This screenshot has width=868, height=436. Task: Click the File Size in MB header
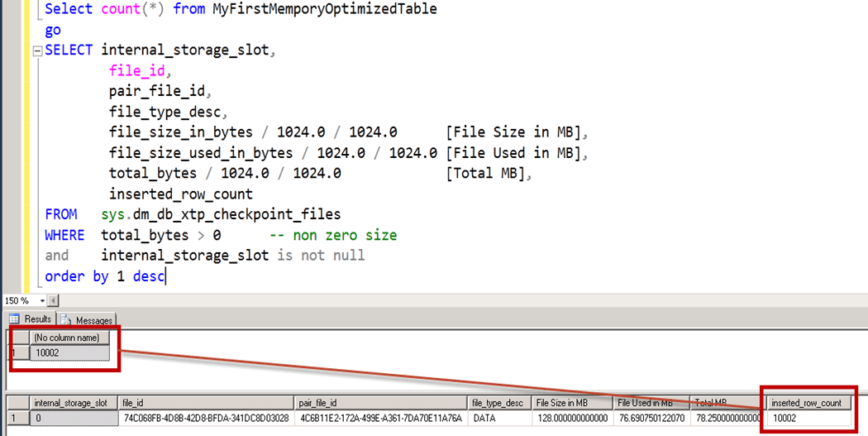(x=570, y=403)
